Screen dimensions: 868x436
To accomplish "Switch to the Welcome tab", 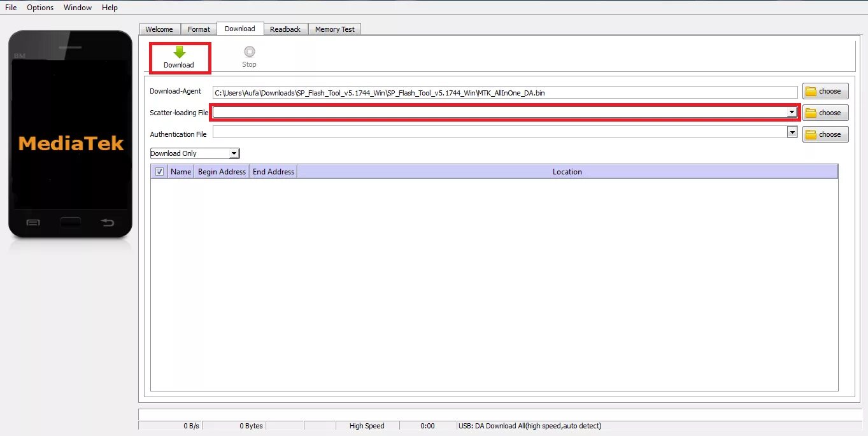I will click(x=159, y=29).
